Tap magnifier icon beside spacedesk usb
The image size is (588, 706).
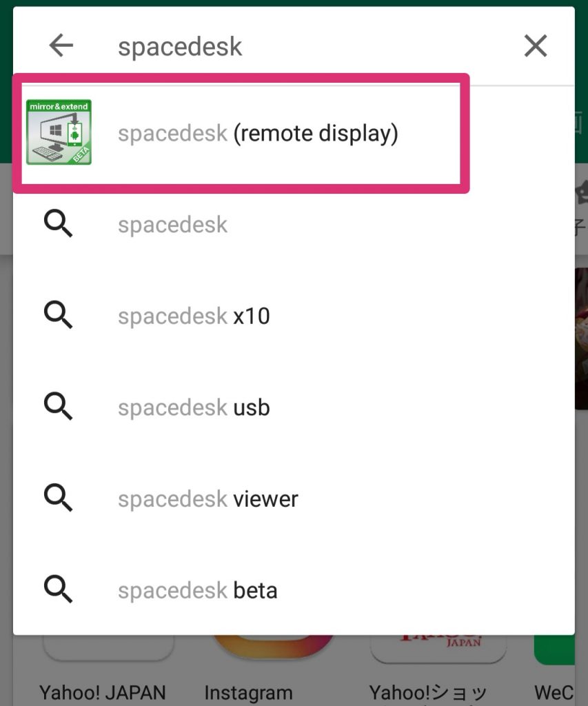pyautogui.click(x=59, y=407)
